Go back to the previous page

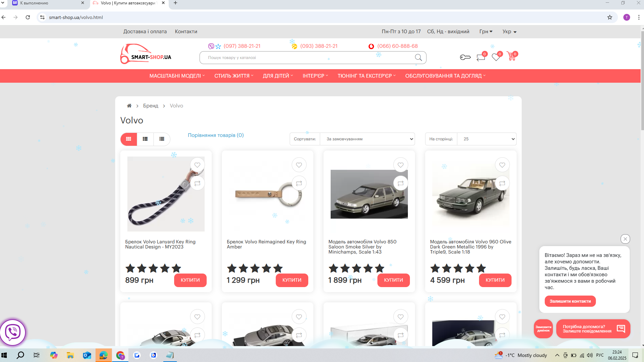[4, 17]
